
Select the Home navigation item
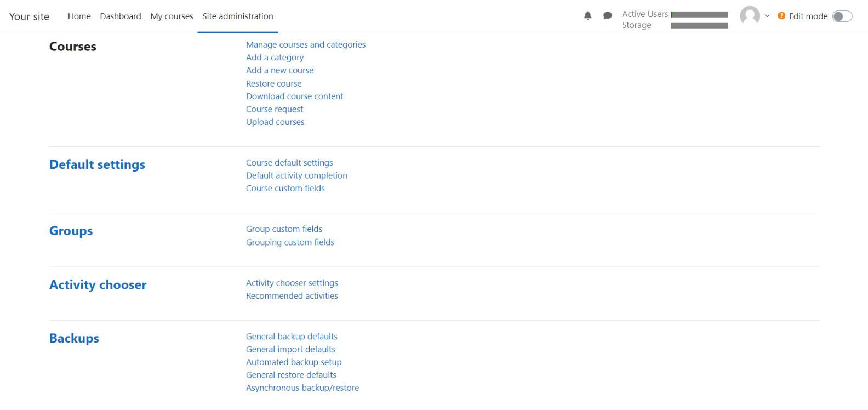79,16
